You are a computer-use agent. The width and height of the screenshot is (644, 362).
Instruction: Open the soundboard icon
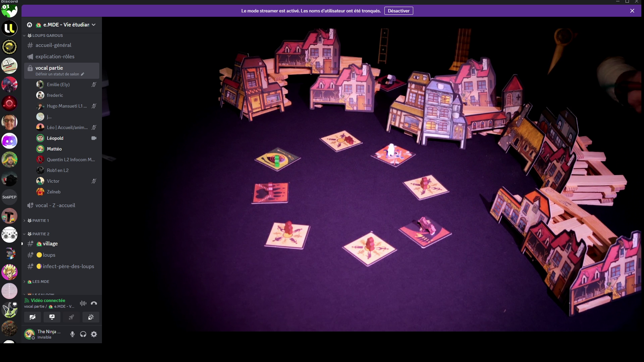coord(91,317)
